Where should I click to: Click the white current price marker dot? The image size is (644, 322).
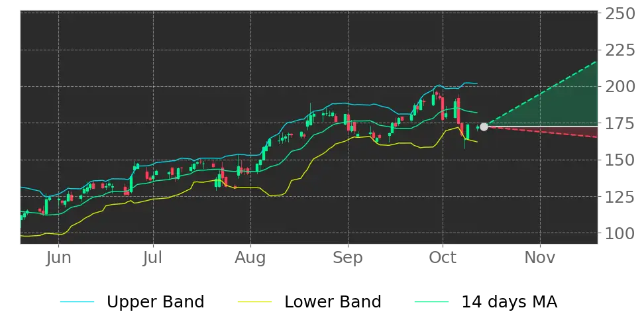pyautogui.click(x=484, y=127)
